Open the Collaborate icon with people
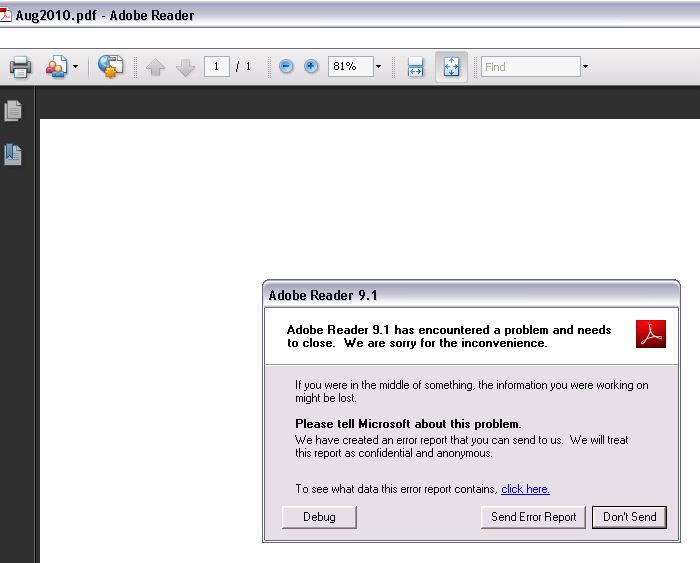Viewport: 700px width, 563px height. point(57,67)
